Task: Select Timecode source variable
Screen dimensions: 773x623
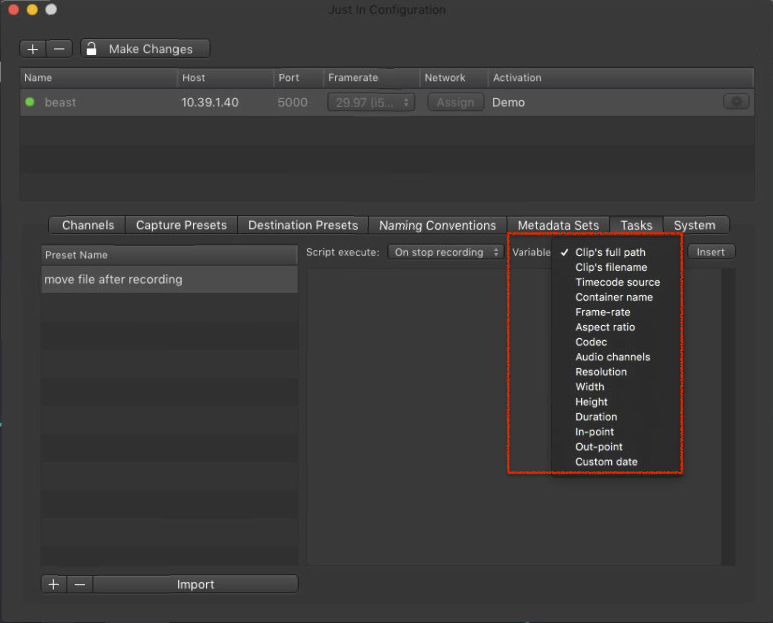Action: (x=616, y=282)
